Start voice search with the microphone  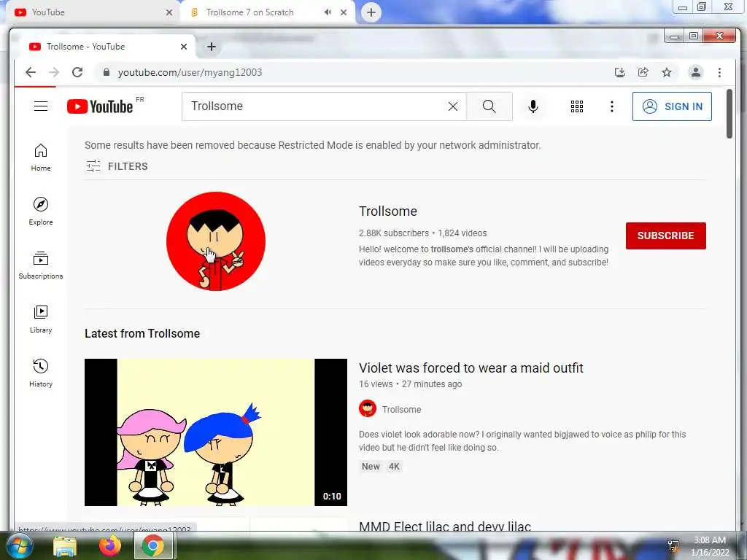(533, 106)
